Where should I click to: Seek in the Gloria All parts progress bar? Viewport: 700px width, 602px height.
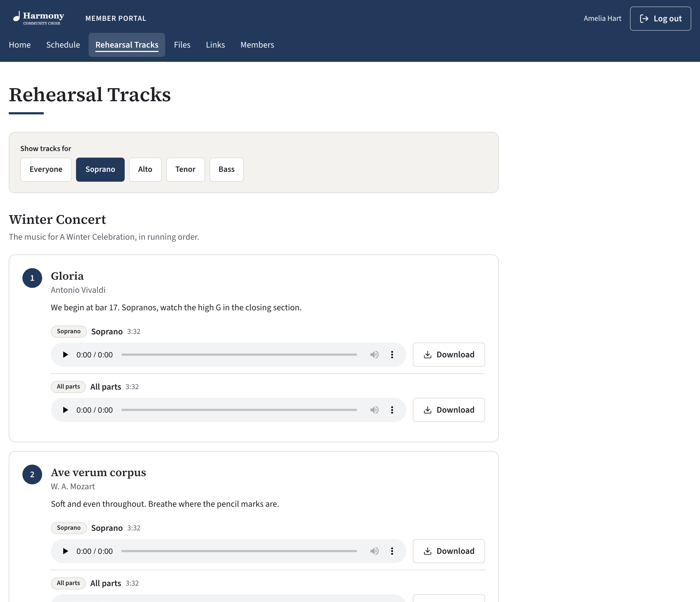(239, 410)
